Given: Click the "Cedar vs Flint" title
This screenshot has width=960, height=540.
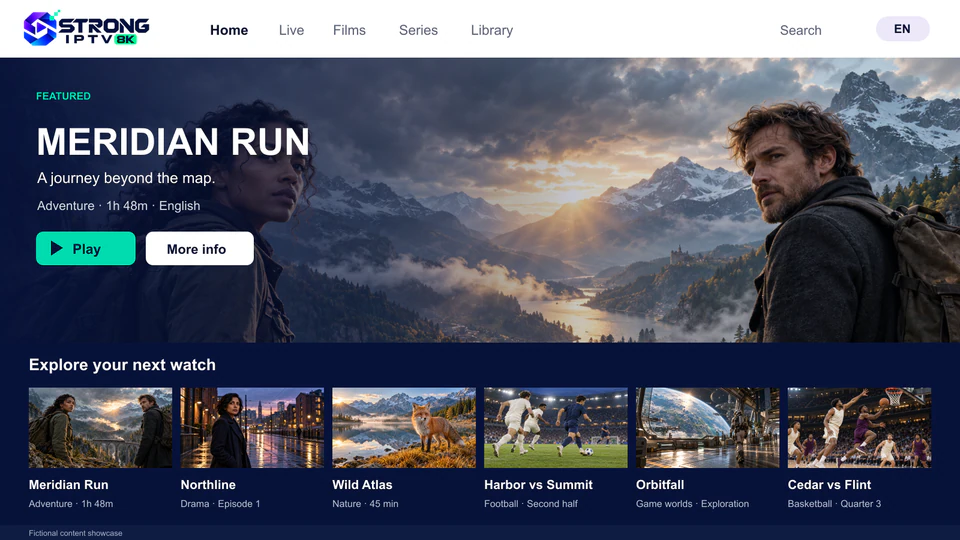Looking at the screenshot, I should pos(830,484).
